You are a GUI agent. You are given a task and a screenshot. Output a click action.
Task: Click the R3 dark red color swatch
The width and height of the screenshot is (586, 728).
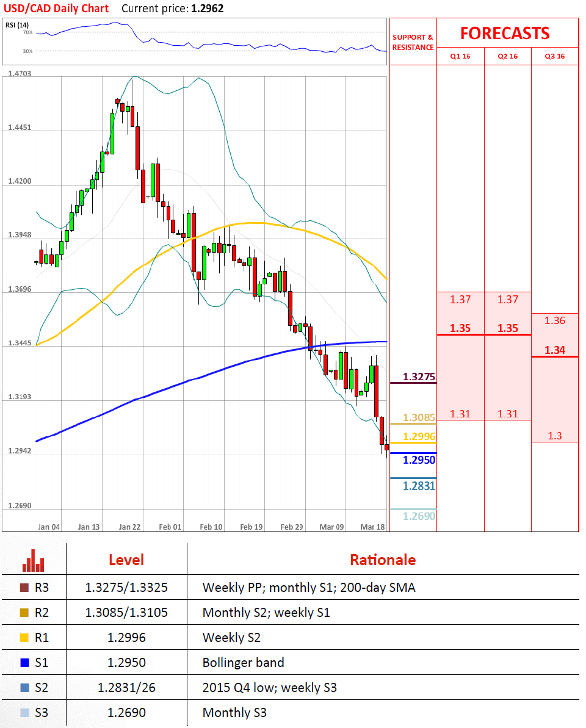[24, 587]
